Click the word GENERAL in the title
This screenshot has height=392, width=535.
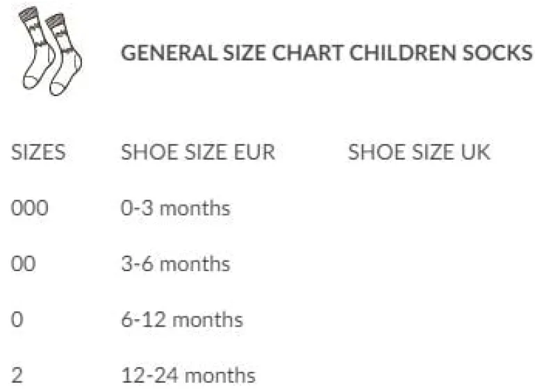(x=170, y=54)
